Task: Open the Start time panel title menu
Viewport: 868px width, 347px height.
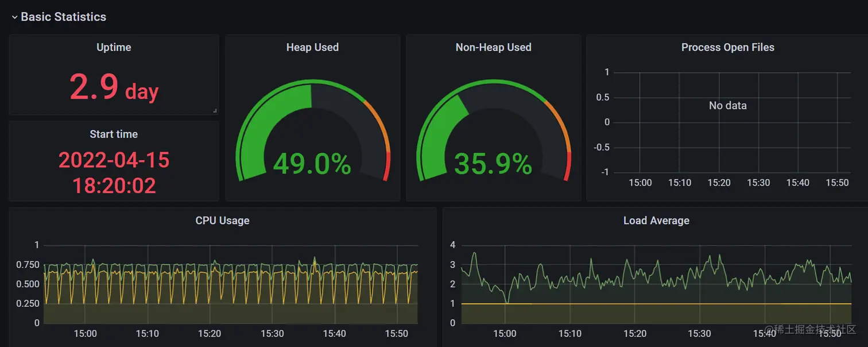Action: (114, 134)
